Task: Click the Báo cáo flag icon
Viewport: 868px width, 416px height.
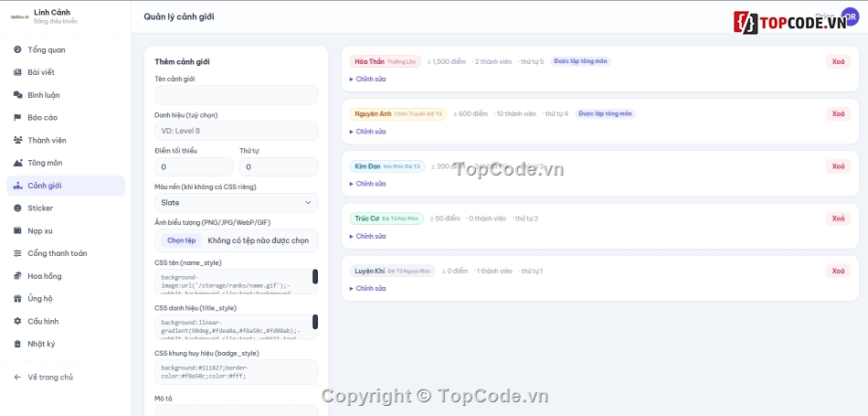Action: [17, 117]
